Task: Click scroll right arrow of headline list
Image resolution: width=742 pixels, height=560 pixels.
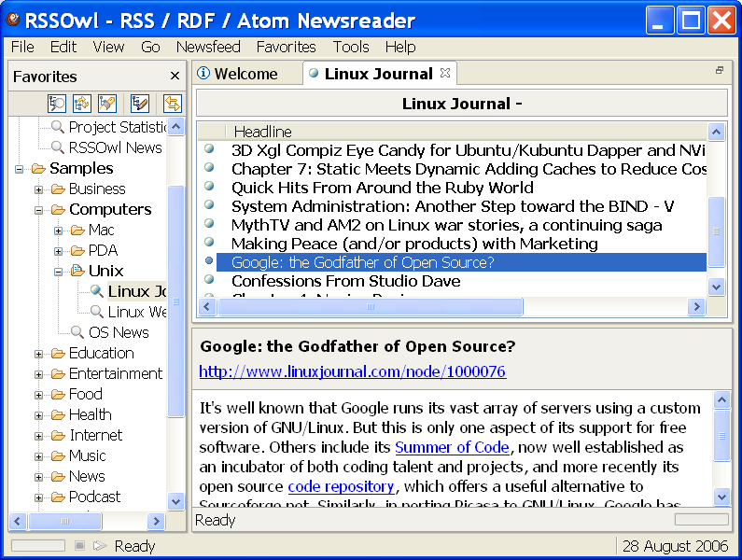Action: pyautogui.click(x=696, y=306)
